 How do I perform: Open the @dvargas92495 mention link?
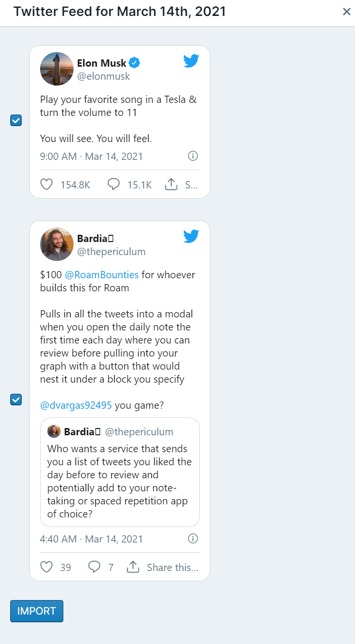76,405
